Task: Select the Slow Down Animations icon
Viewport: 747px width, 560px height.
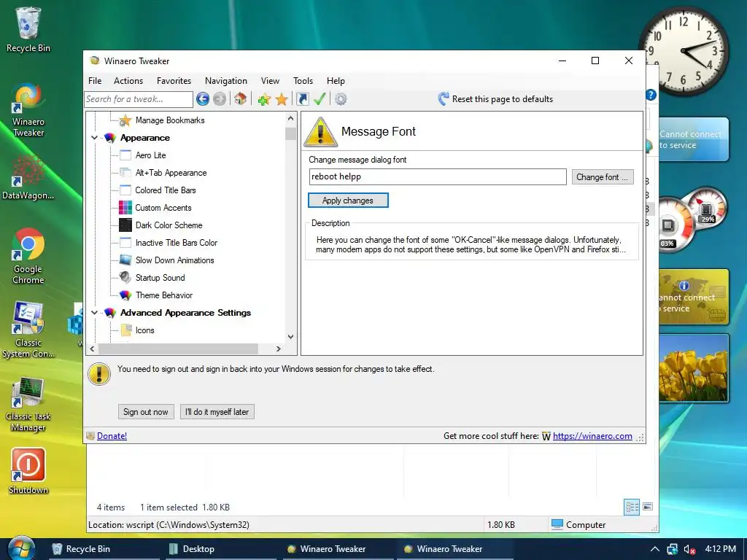Action: 125,260
